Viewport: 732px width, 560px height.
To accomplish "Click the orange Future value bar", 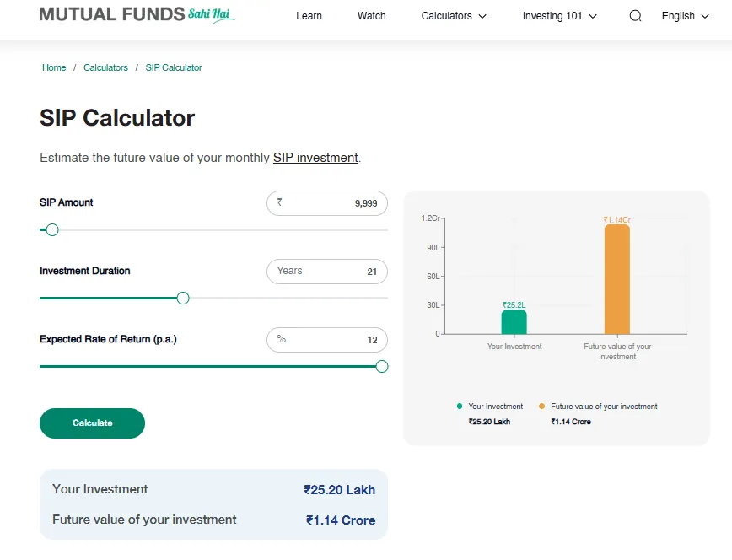I will pyautogui.click(x=617, y=280).
